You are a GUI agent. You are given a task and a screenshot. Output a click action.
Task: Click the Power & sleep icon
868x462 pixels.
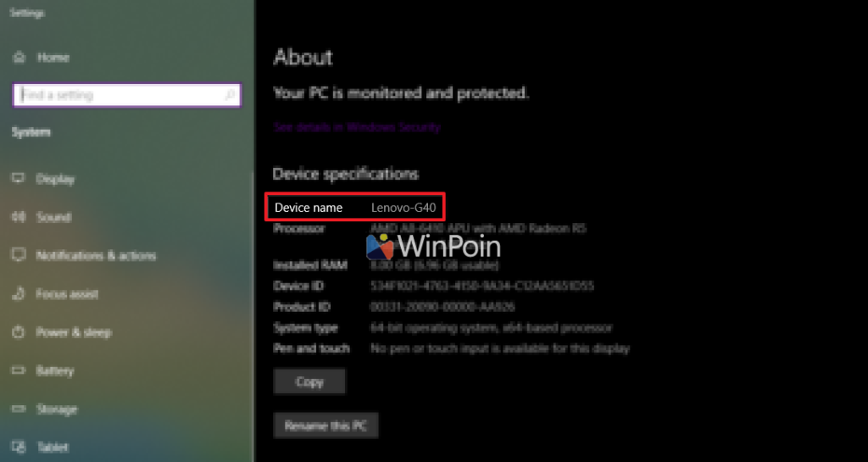point(19,332)
